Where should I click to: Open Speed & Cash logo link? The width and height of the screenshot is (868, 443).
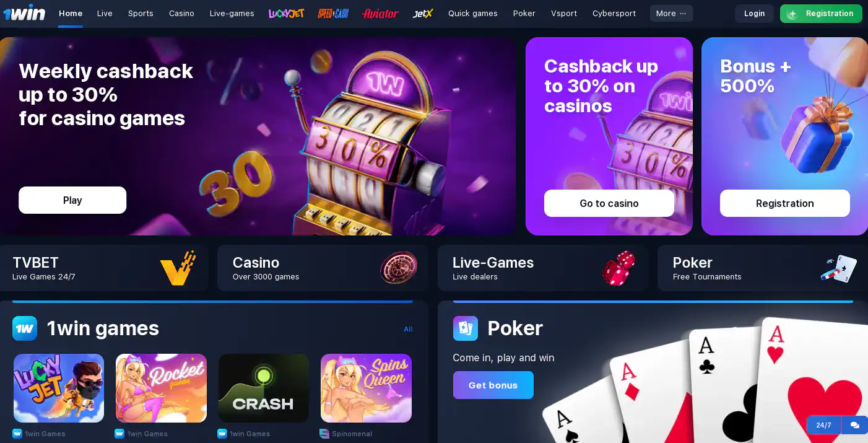pos(333,13)
